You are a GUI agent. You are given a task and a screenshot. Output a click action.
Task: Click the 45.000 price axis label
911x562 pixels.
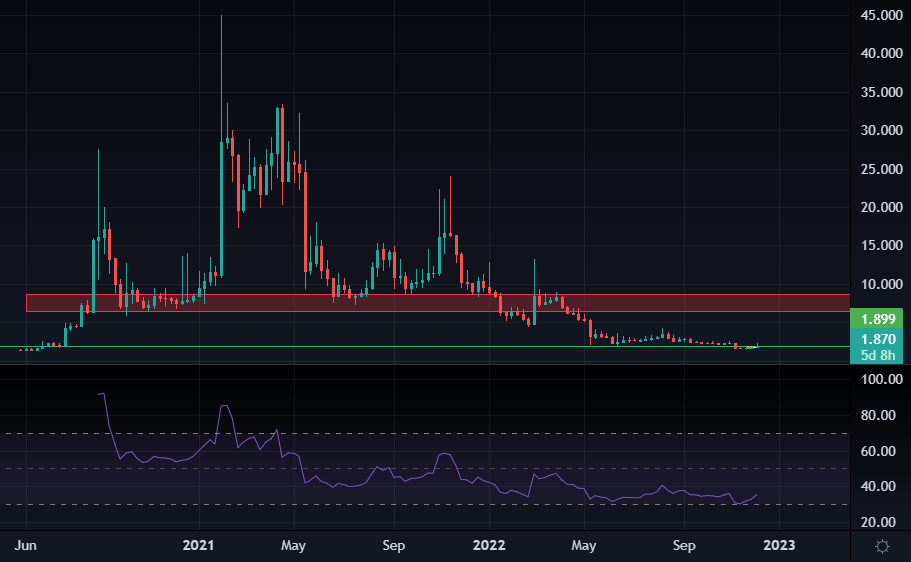[881, 15]
